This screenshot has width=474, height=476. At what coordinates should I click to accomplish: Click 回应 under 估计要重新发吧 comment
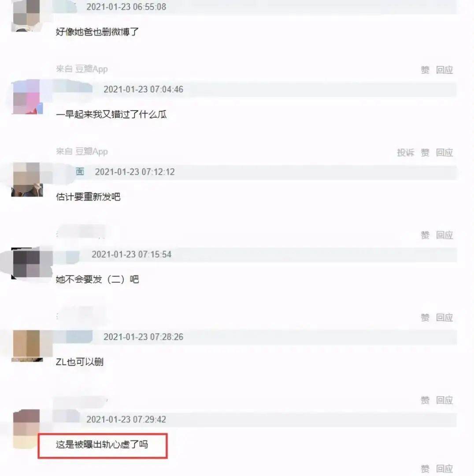(x=444, y=235)
